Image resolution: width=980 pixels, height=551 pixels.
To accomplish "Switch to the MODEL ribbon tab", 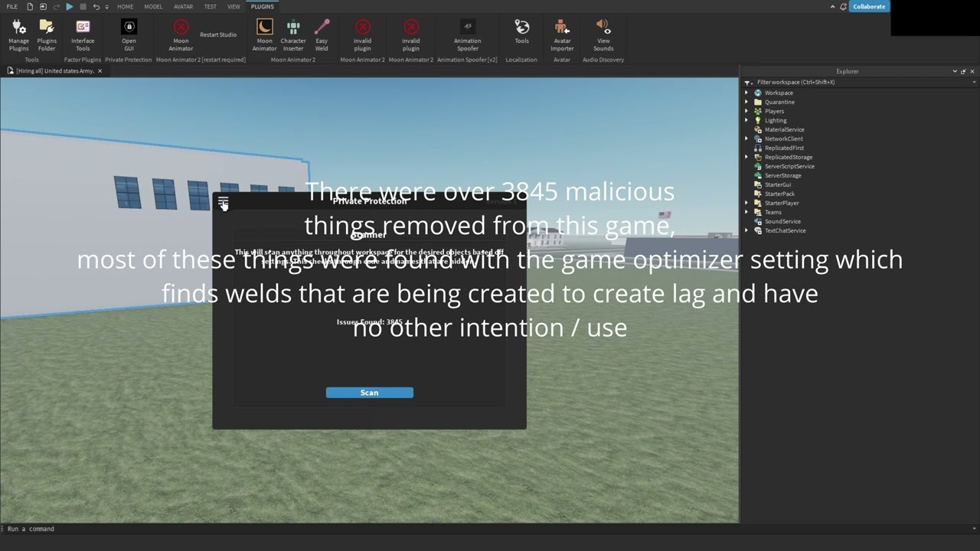I will pos(153,6).
